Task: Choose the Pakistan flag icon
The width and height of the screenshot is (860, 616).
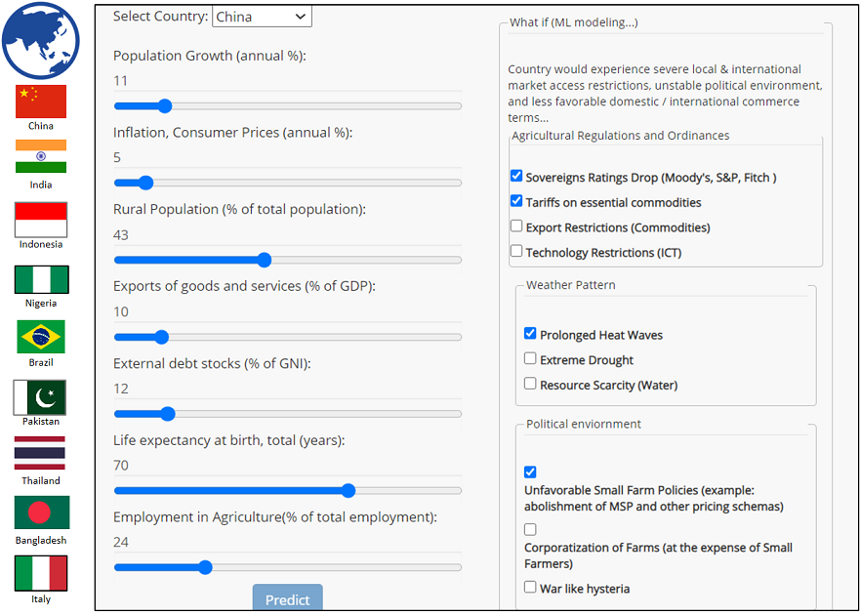Action: click(x=41, y=397)
